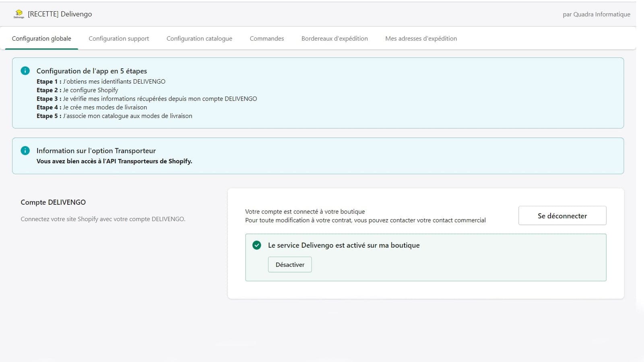Screen dimensions: 644x362
Task: Open the Configuration catalogue tab
Action: click(x=199, y=38)
